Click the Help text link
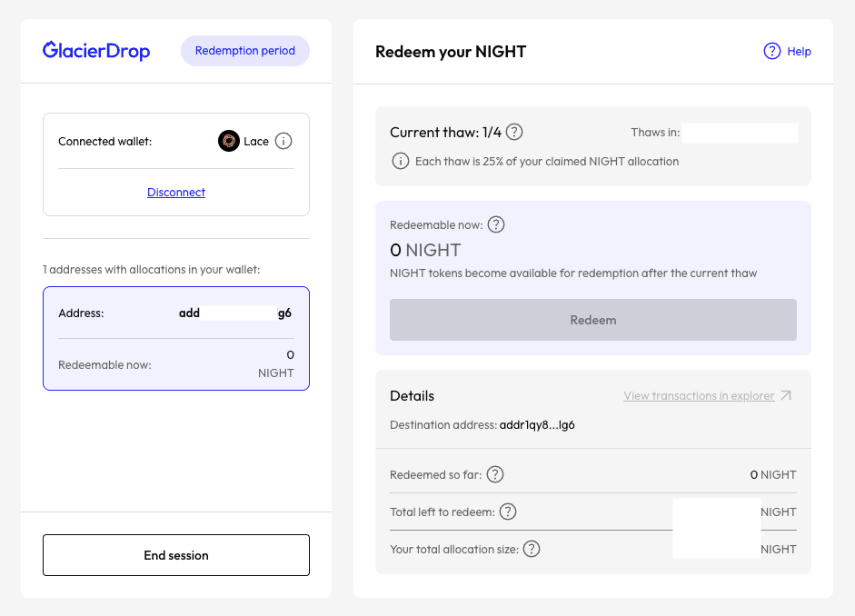855x616 pixels. coord(800,52)
